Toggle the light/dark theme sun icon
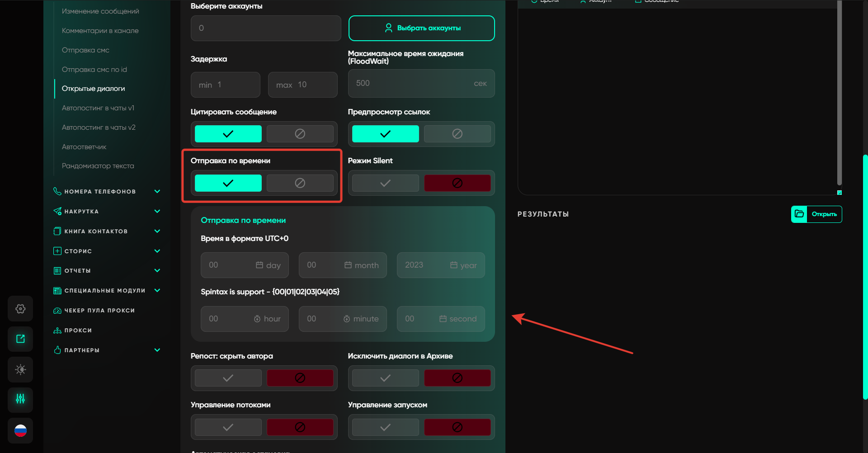Image resolution: width=868 pixels, height=453 pixels. pos(20,370)
